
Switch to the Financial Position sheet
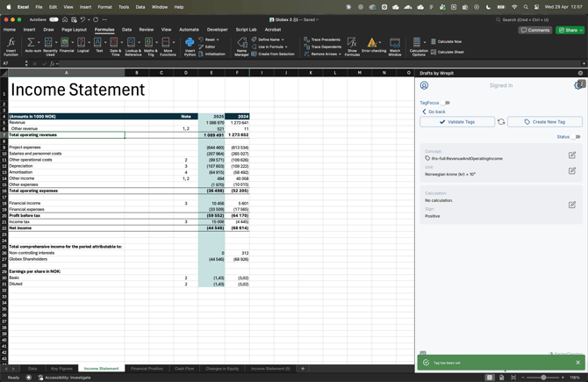pyautogui.click(x=147, y=369)
